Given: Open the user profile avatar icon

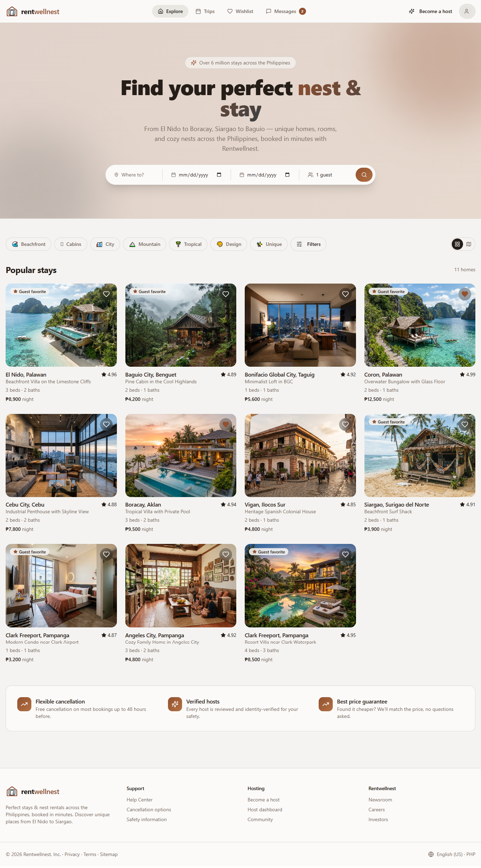Looking at the screenshot, I should 467,11.
